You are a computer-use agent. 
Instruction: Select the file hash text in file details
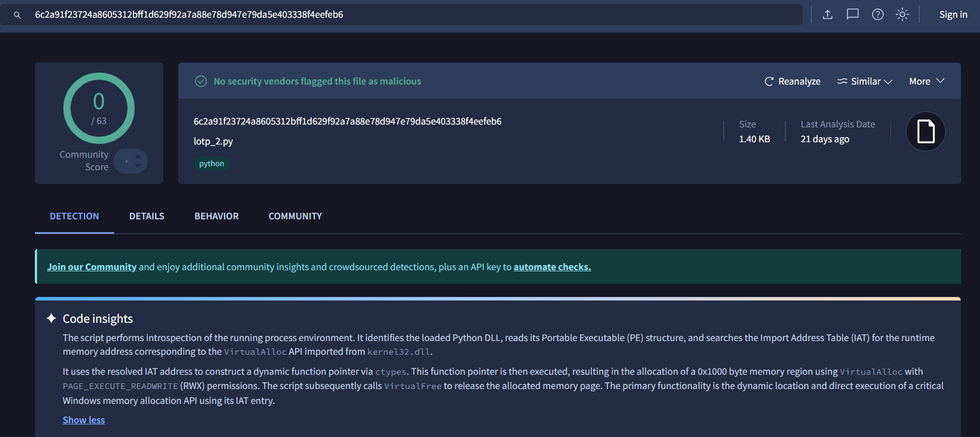click(x=348, y=121)
